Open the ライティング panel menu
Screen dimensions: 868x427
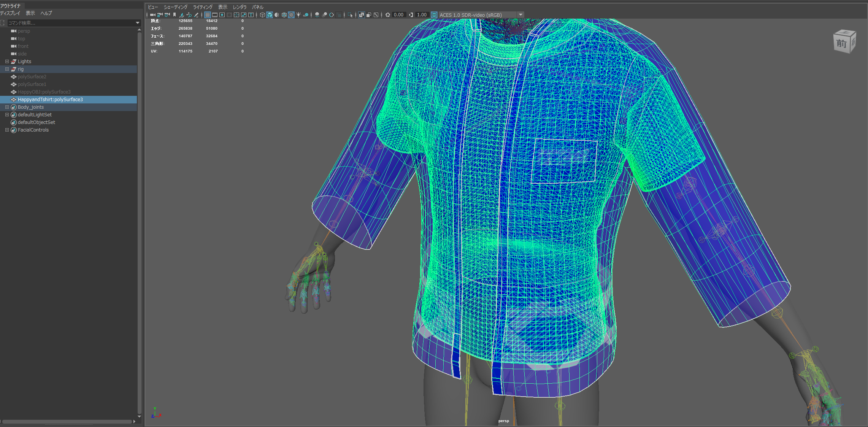click(203, 7)
